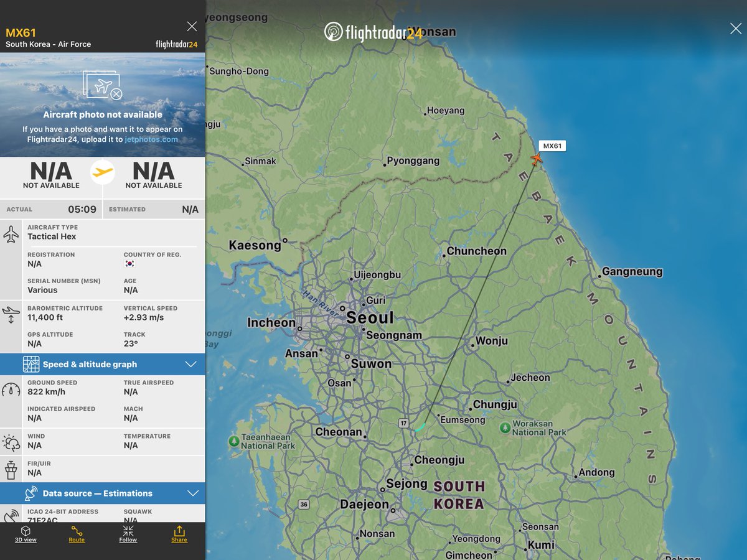Click the FIR/UIR control tower icon
This screenshot has width=747, height=560.
coord(11,469)
